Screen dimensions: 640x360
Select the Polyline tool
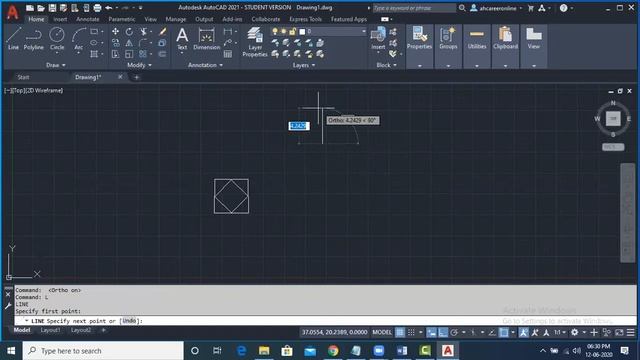33,39
